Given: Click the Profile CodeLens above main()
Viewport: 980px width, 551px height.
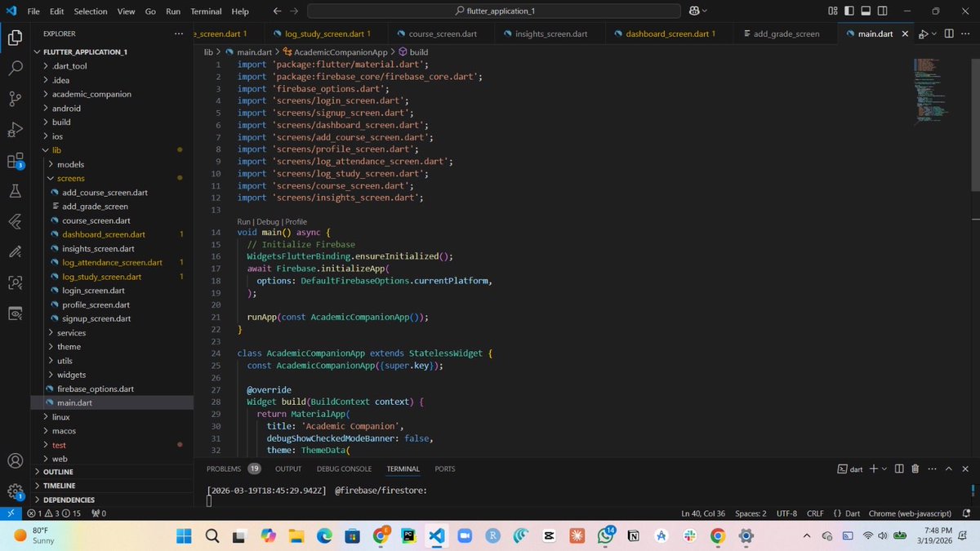Looking at the screenshot, I should pyautogui.click(x=296, y=221).
